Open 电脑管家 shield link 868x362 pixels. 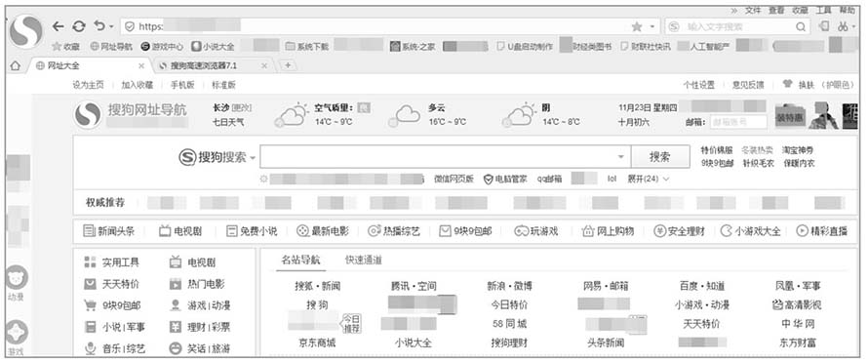(505, 179)
